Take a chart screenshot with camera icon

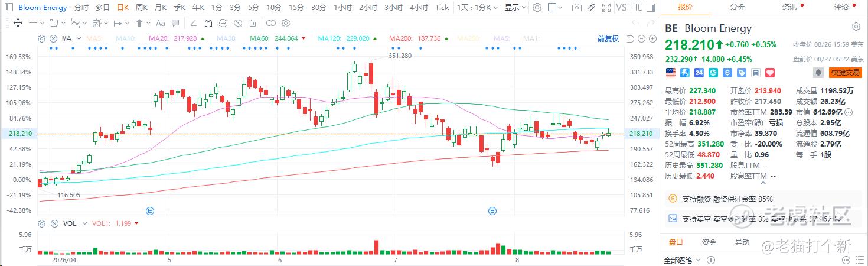pyautogui.click(x=577, y=8)
